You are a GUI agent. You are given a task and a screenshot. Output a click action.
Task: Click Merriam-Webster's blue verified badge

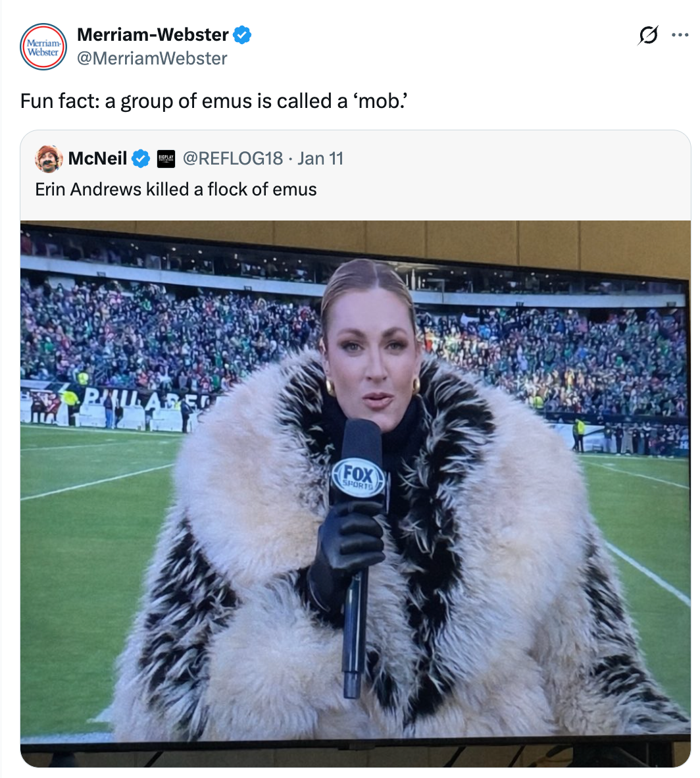[x=242, y=35]
